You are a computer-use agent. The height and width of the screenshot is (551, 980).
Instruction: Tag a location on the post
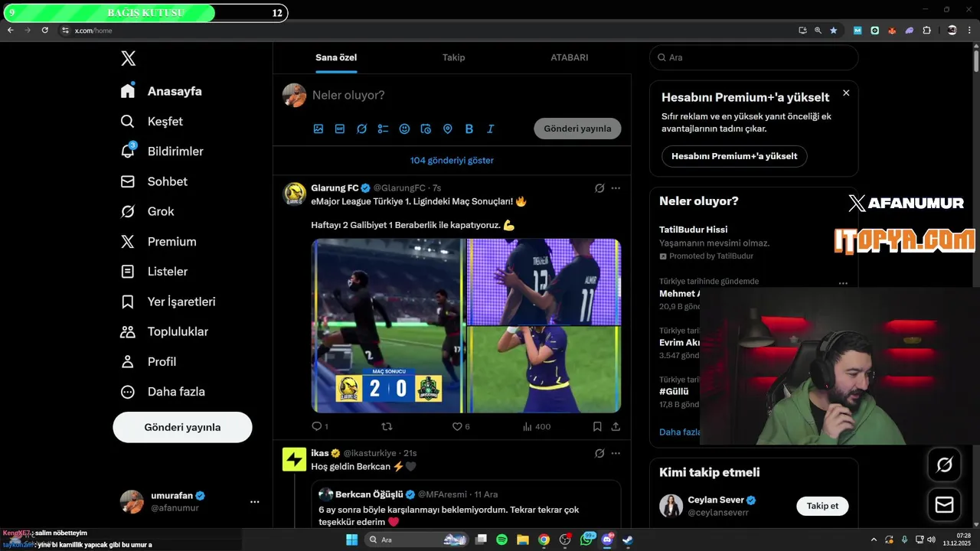(448, 129)
